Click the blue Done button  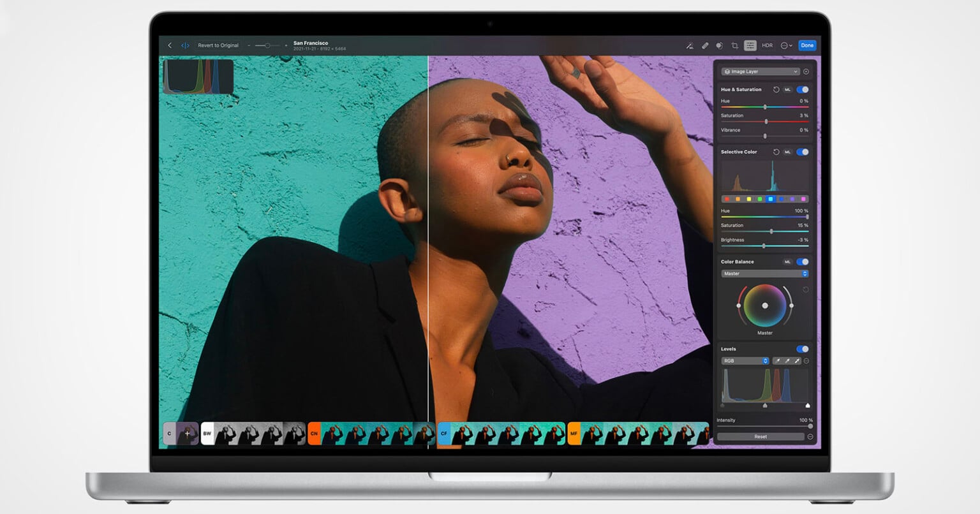click(807, 45)
